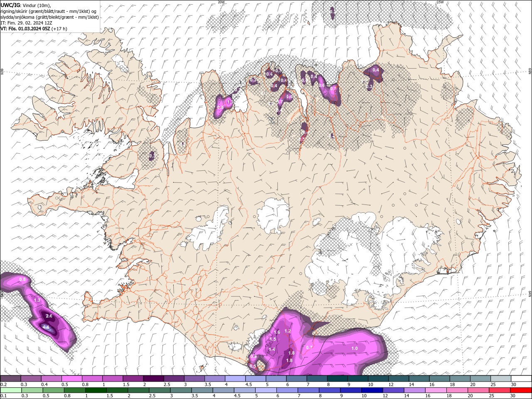Click the '1.2' snowfall value in south Iceland
532x399 pixels.
(x=288, y=331)
